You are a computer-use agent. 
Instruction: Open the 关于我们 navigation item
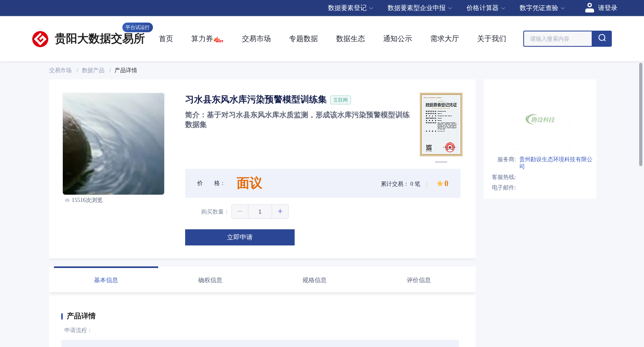[492, 39]
